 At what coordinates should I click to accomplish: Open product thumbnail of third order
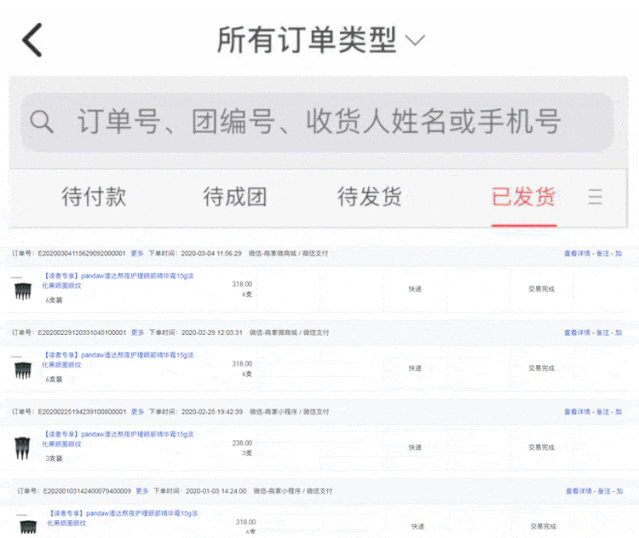click(x=20, y=447)
